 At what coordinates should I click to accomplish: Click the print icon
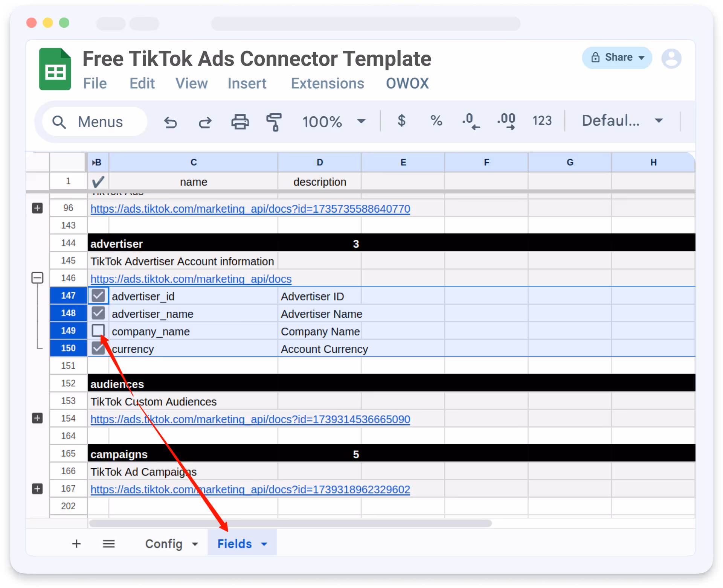coord(240,122)
